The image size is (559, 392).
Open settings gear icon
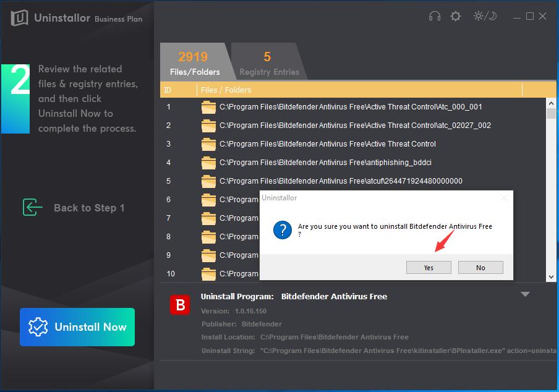tap(455, 16)
